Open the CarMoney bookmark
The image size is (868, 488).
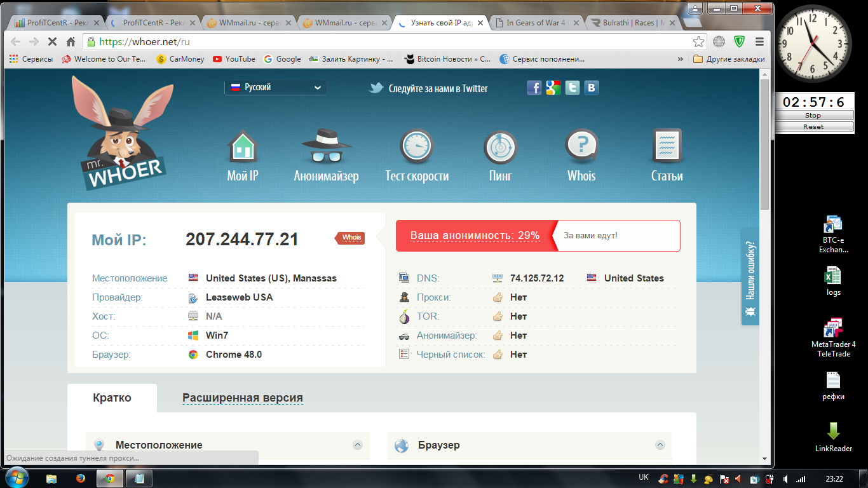click(x=180, y=59)
